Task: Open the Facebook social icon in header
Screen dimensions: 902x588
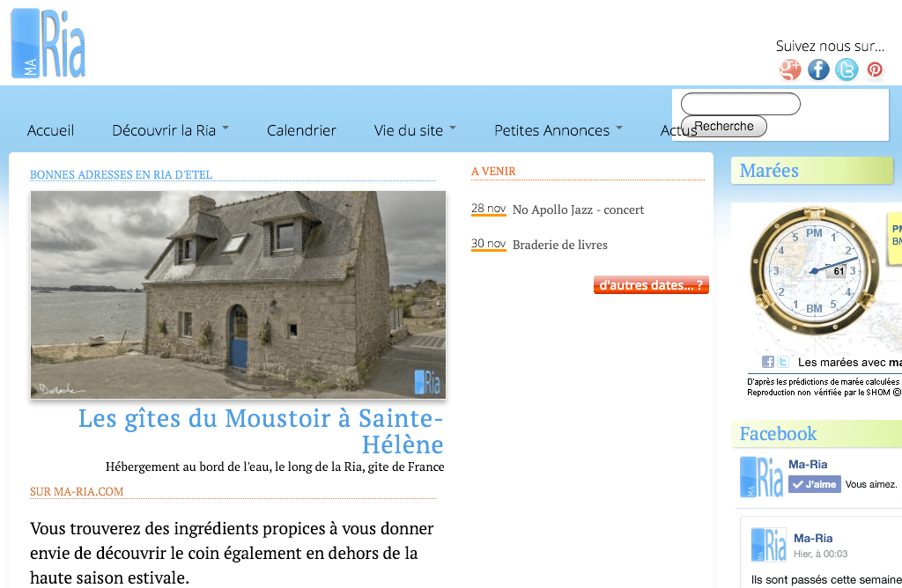Action: tap(818, 70)
